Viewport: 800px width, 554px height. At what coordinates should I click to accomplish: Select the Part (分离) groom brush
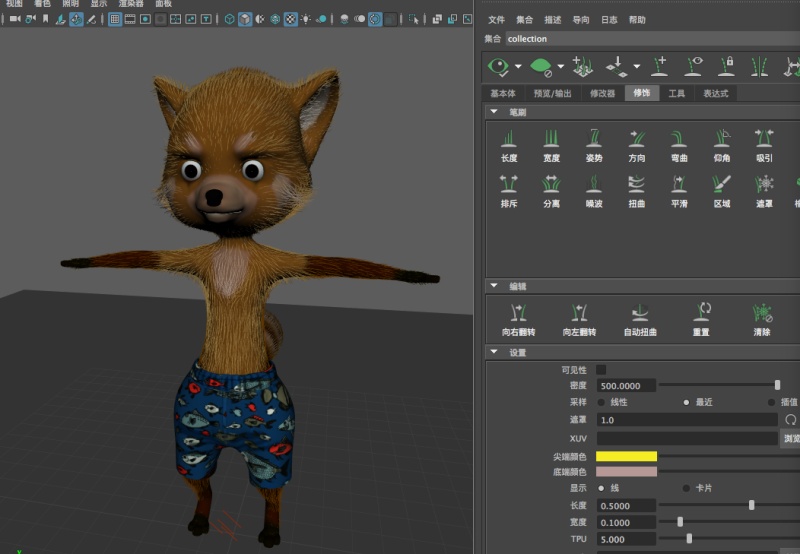[551, 191]
